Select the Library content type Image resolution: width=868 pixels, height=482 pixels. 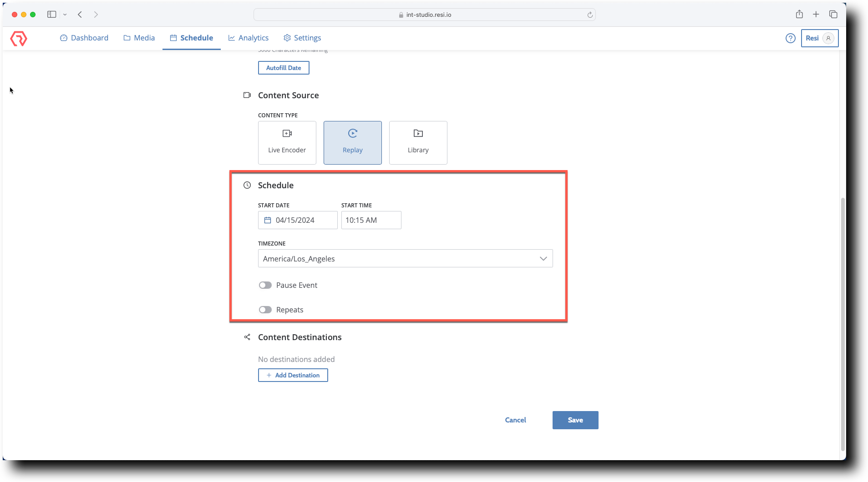coord(418,143)
